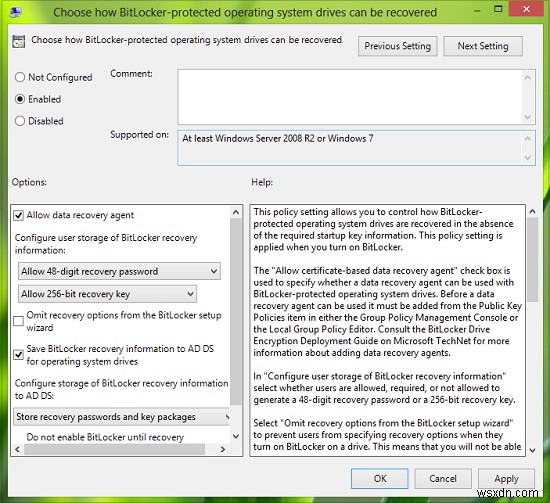Click Comment box scroll down arrow
The image size is (550, 503).
[x=528, y=117]
